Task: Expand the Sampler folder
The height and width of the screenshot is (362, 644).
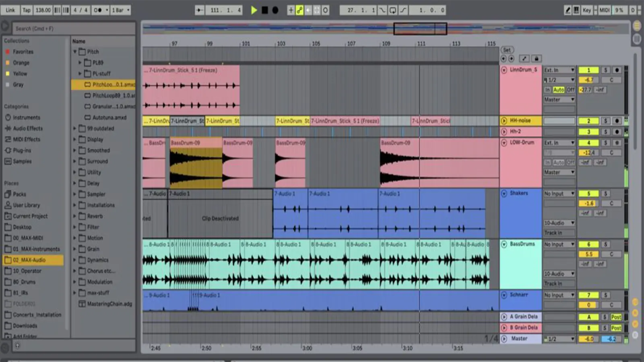Action: pyautogui.click(x=75, y=194)
